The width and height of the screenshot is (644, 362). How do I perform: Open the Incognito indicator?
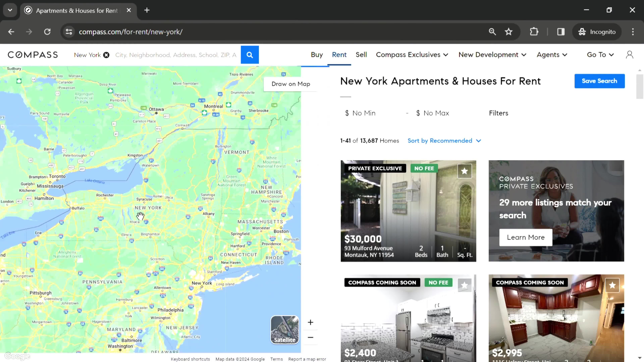point(597,32)
